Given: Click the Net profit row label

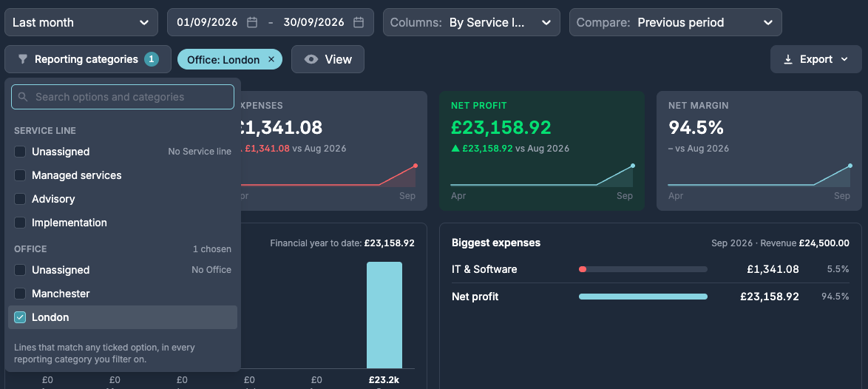Looking at the screenshot, I should point(475,297).
